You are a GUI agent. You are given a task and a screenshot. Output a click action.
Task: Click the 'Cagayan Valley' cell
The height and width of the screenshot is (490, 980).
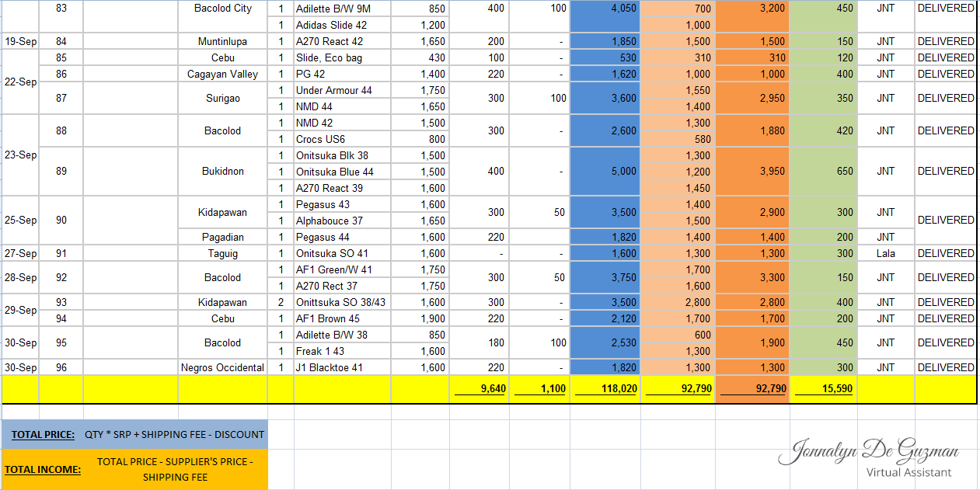(222, 74)
